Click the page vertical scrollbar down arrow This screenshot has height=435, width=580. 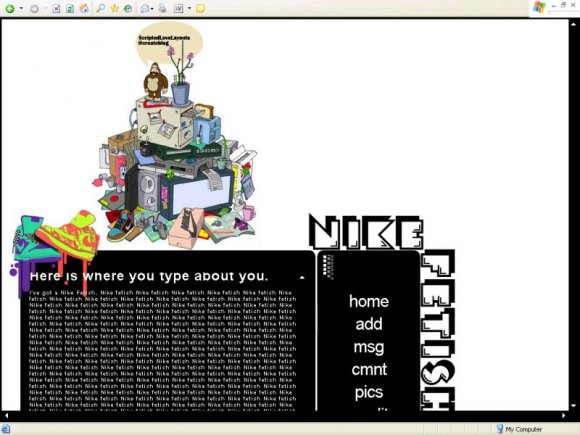(x=574, y=406)
